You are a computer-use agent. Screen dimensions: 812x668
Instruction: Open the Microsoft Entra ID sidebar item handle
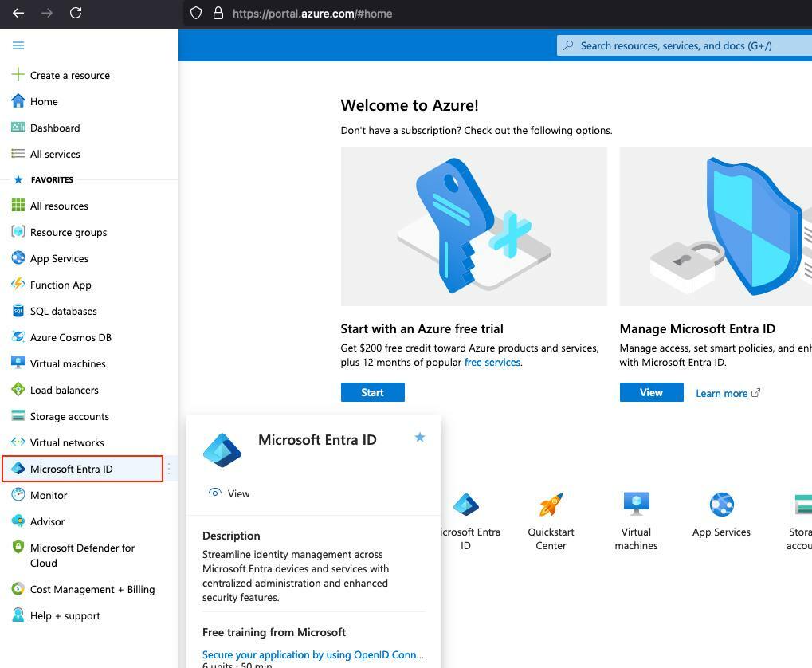pyautogui.click(x=168, y=469)
